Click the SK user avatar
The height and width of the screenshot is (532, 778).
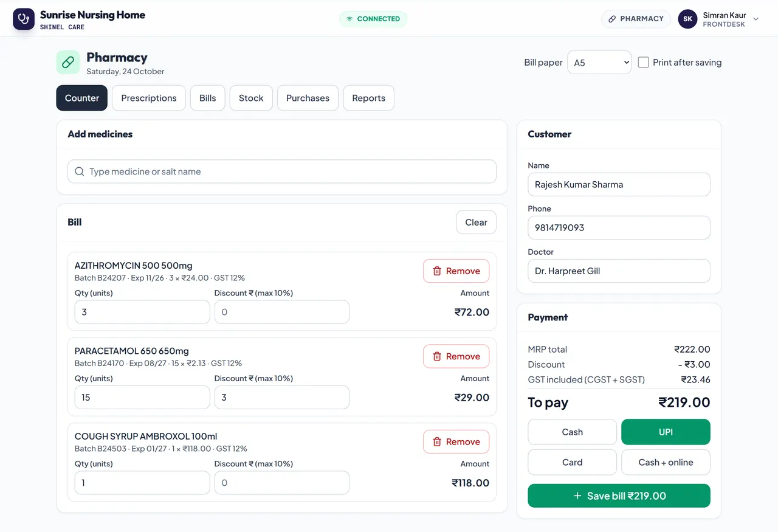pyautogui.click(x=687, y=19)
